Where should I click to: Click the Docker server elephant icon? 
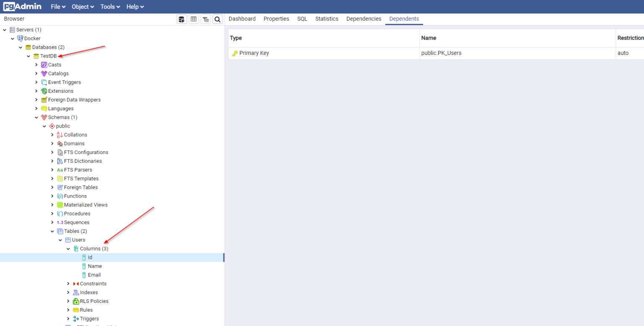(x=20, y=39)
